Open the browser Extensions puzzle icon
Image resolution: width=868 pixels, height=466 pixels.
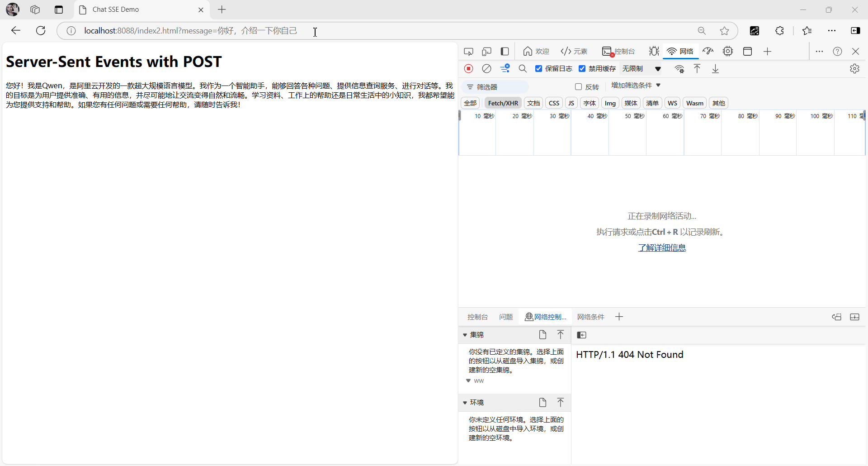tap(779, 31)
